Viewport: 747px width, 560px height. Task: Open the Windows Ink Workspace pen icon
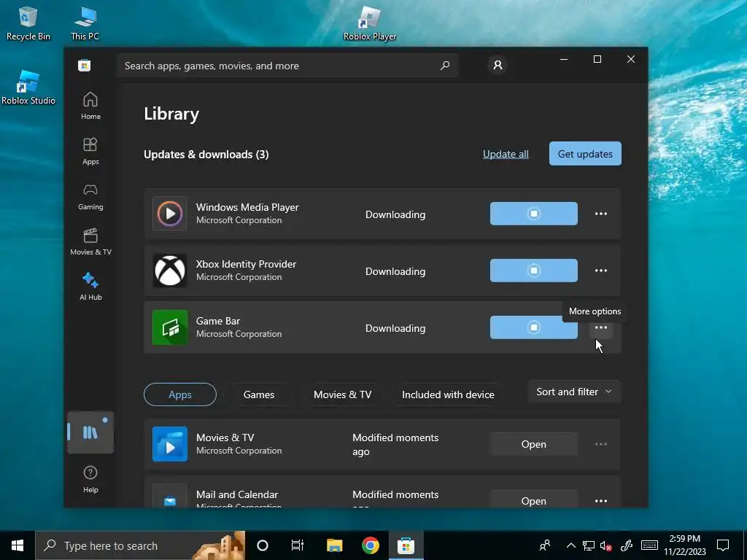(627, 545)
